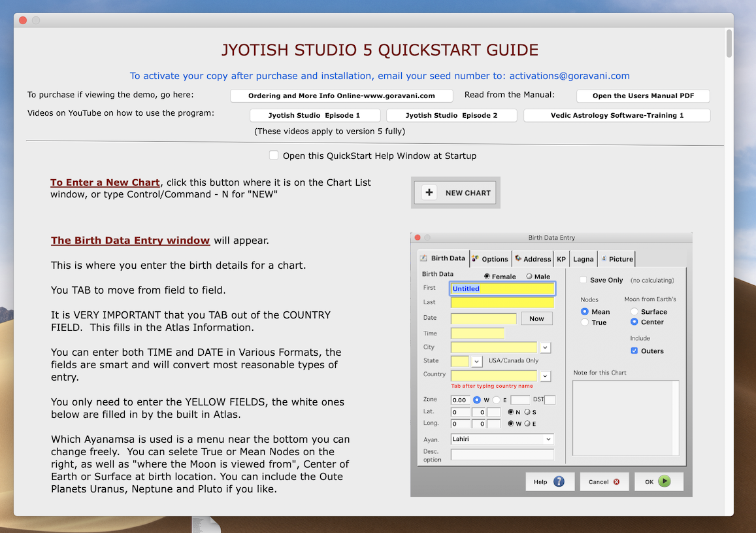The image size is (756, 533).
Task: Select the True nodes radio button
Action: pos(585,322)
